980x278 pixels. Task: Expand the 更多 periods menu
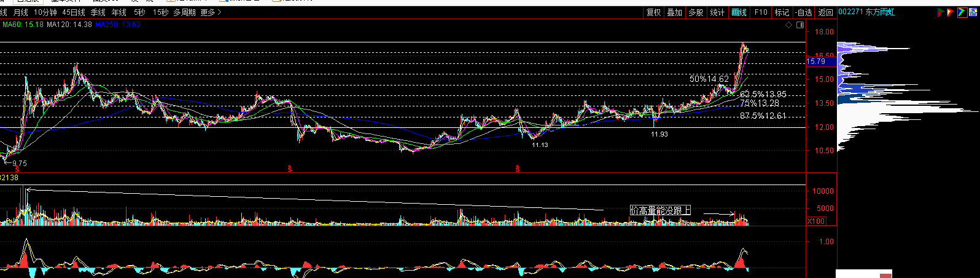click(x=211, y=12)
